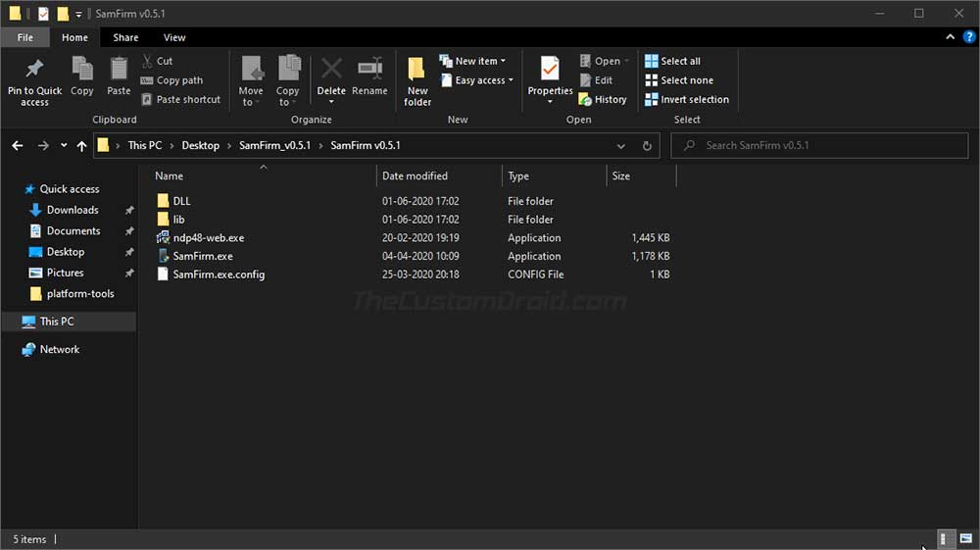Image resolution: width=980 pixels, height=550 pixels.
Task: Click the Properties icon in title bar
Action: [x=43, y=13]
